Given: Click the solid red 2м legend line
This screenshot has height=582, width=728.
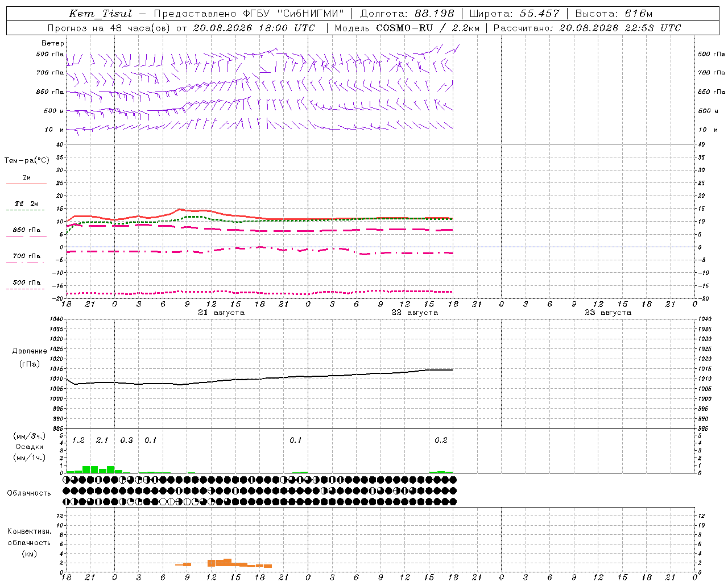Looking at the screenshot, I should (26, 184).
